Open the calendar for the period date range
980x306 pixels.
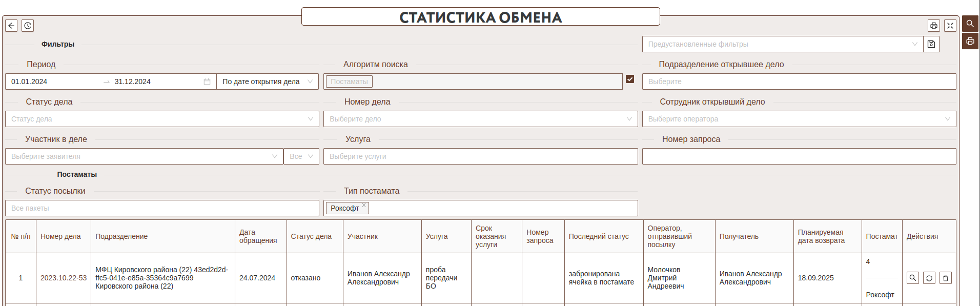click(x=207, y=81)
